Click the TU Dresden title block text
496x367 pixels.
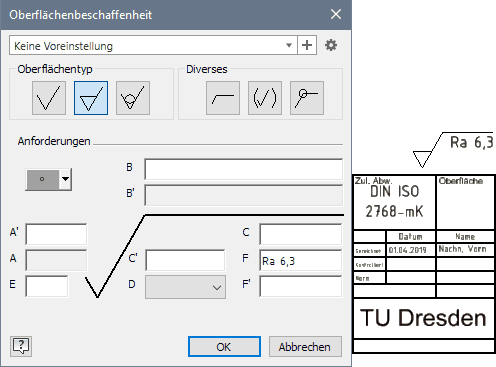click(423, 318)
